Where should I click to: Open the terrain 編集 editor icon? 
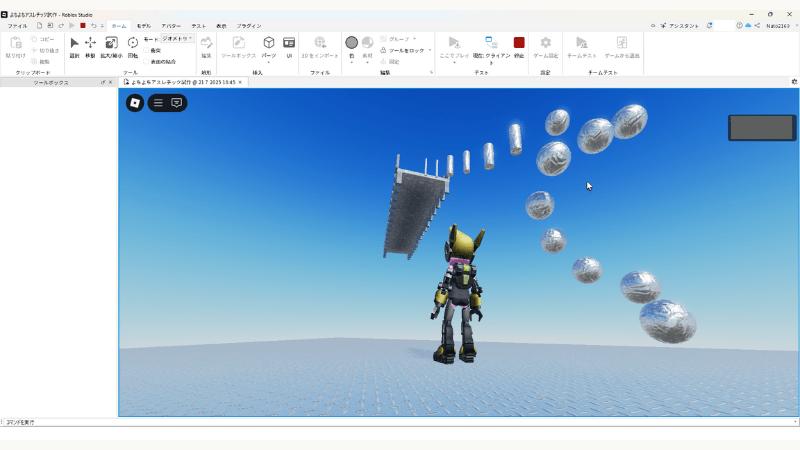206,43
